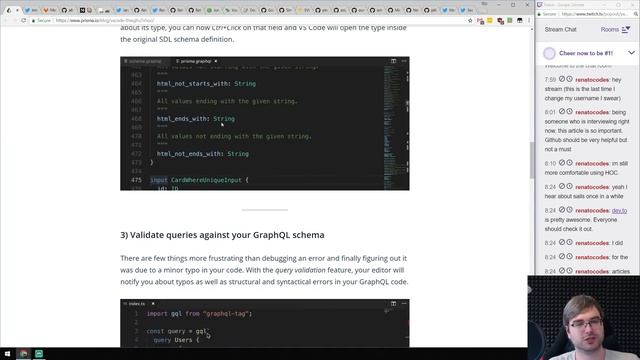
Task: Timeout clock icon on the 8:01 message
Action: (569, 111)
